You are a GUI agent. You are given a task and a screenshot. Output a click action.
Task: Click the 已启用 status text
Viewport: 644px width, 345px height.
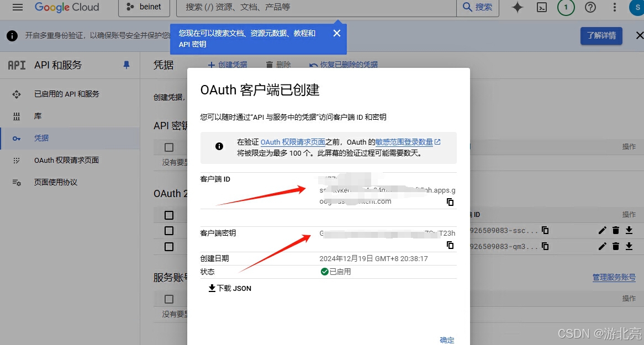340,272
